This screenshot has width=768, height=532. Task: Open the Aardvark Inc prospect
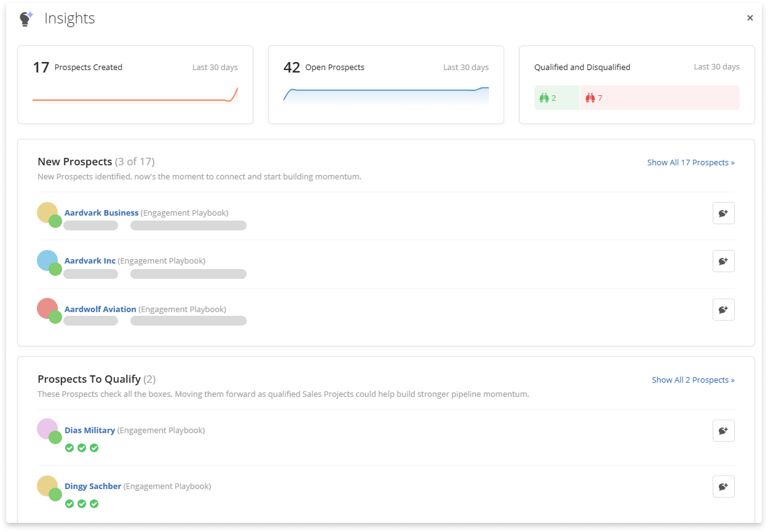tap(90, 260)
